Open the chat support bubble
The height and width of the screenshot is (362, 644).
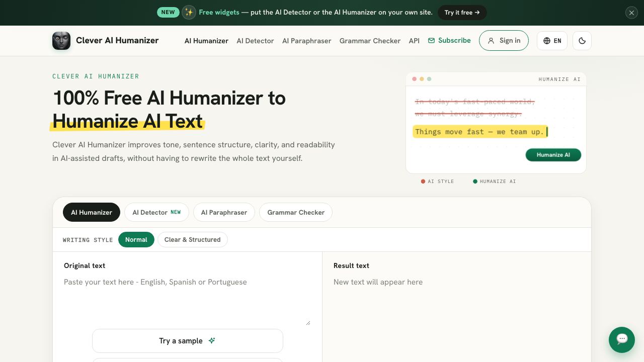tap(622, 340)
